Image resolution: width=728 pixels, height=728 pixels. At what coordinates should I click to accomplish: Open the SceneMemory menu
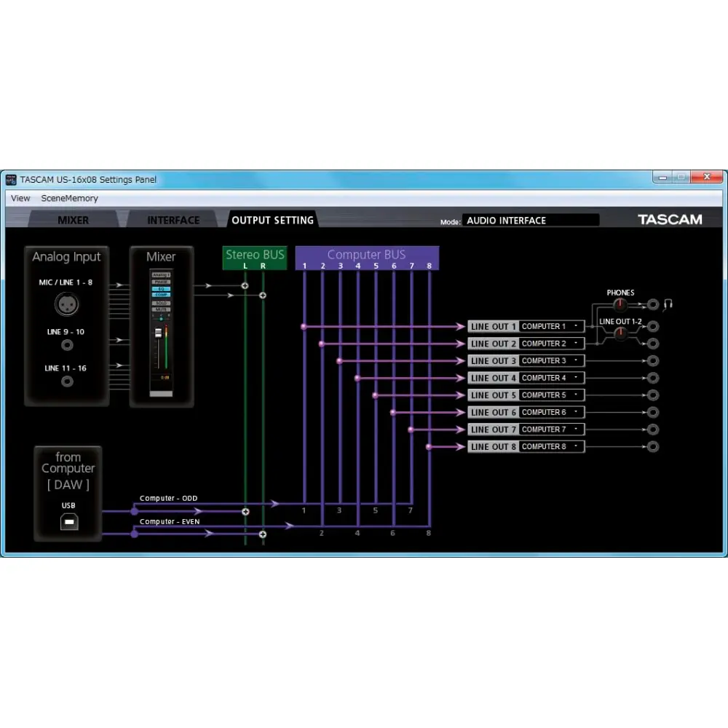(x=70, y=198)
